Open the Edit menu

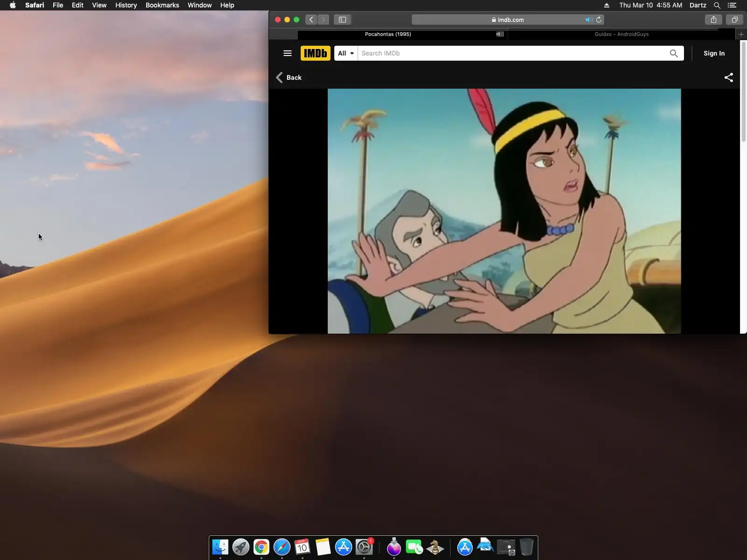click(78, 5)
